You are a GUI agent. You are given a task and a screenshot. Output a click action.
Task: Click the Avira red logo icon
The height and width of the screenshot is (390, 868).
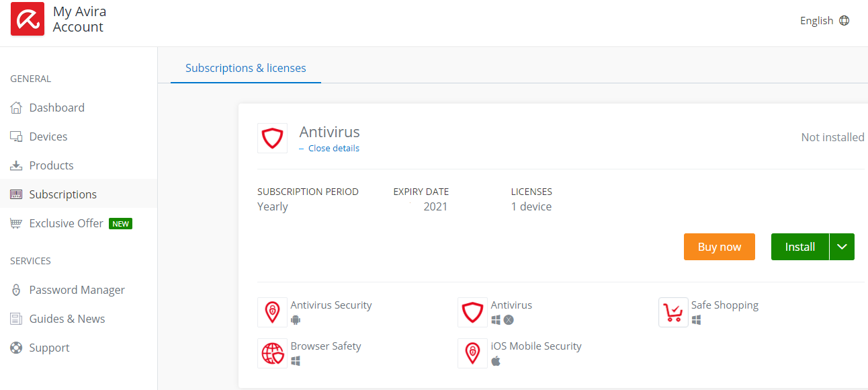28,19
